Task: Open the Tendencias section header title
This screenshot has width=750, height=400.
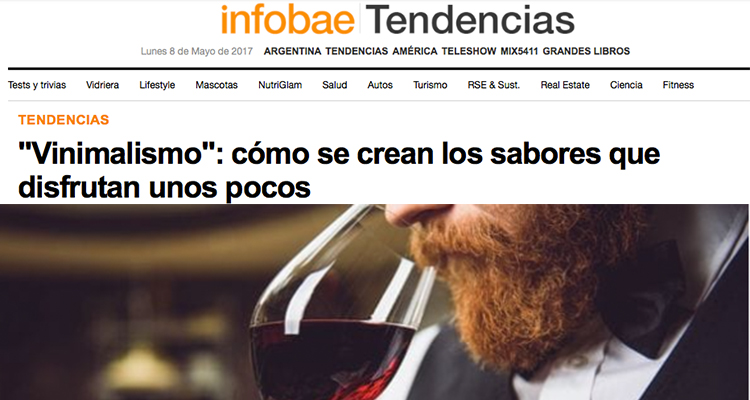Action: pos(472,19)
